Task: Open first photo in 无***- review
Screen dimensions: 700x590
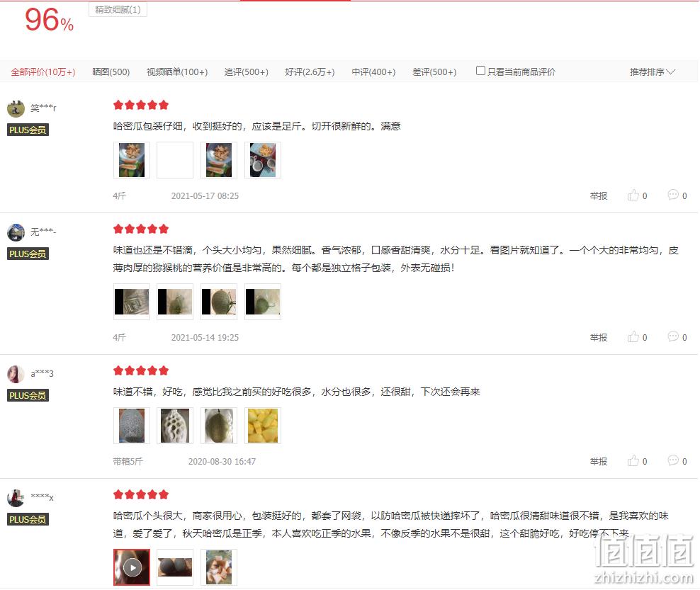Action: [132, 302]
